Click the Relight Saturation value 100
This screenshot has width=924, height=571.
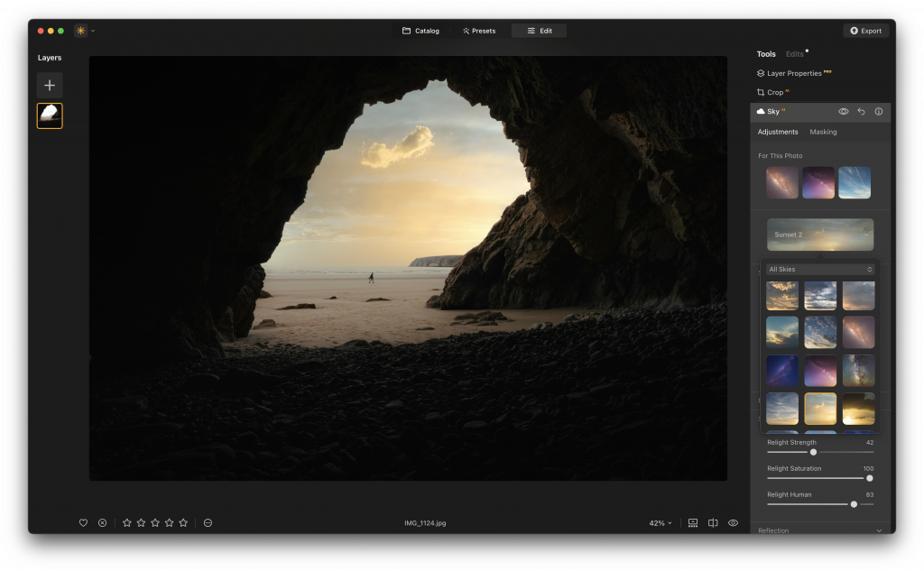(x=869, y=469)
